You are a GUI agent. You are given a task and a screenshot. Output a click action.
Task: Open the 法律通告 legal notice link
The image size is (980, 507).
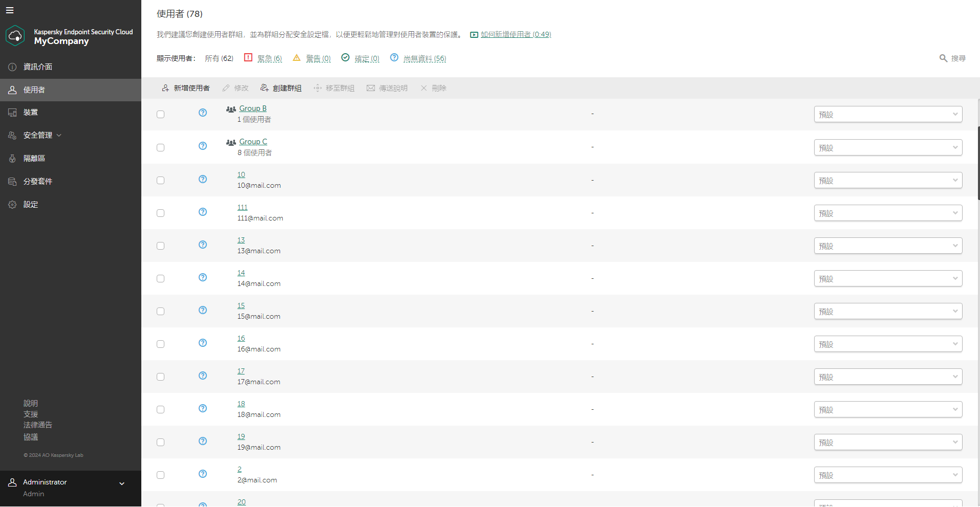pos(38,425)
